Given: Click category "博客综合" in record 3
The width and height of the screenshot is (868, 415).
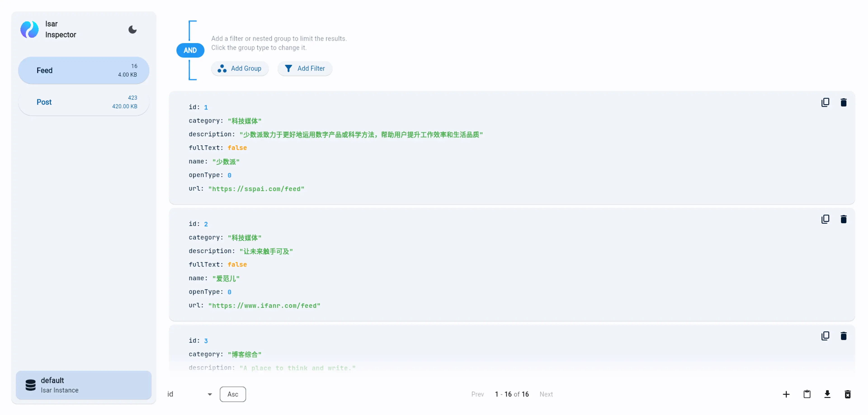Looking at the screenshot, I should tap(245, 354).
